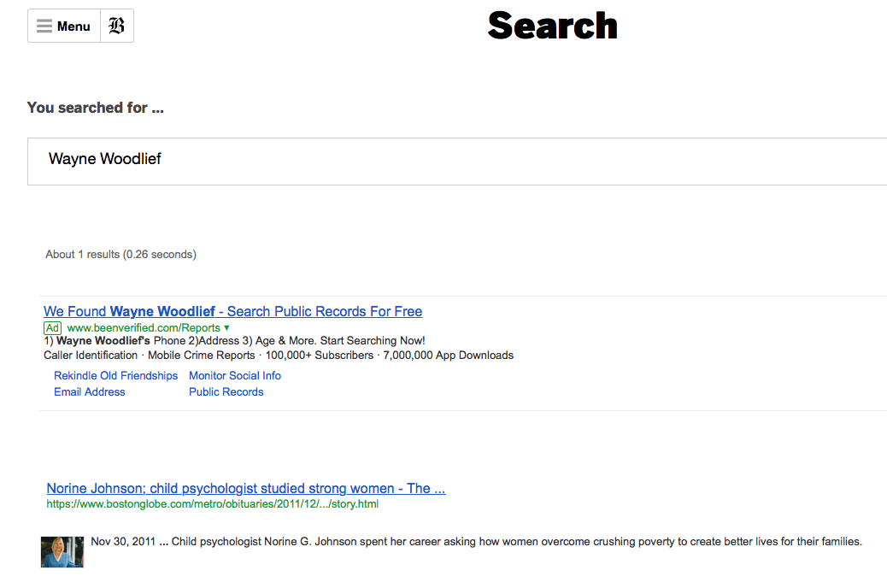Open the Rekindle Old Friendships sitelink

[115, 376]
